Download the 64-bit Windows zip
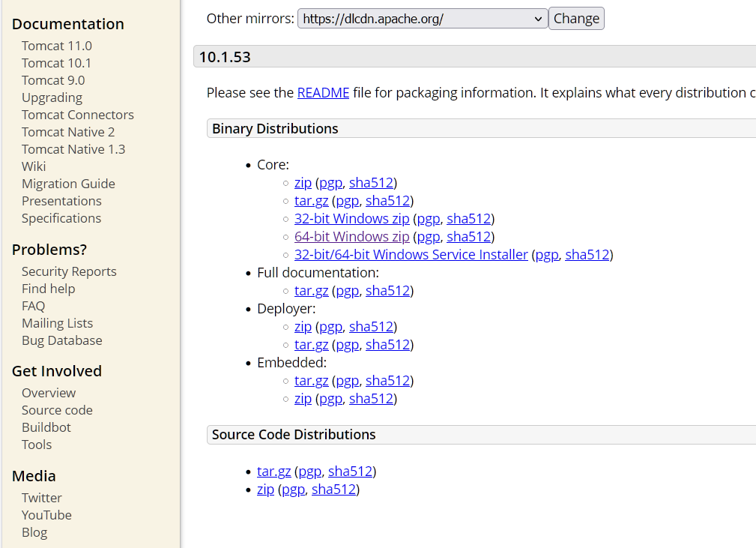 coord(352,237)
